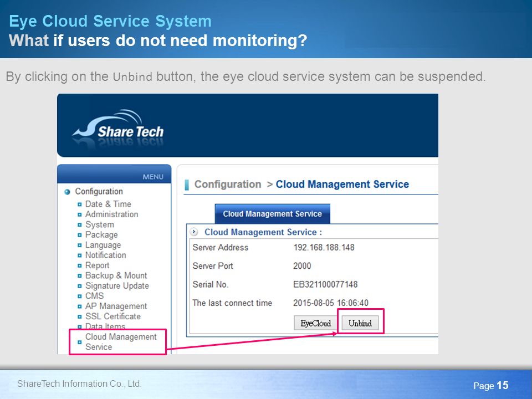
Task: Click the bullet icon beside Package
Action: [x=79, y=235]
